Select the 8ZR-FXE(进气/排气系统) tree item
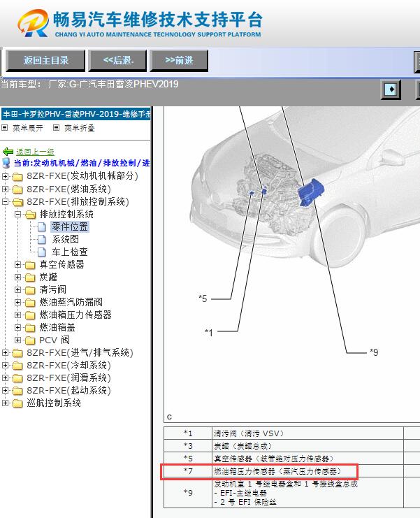Viewport: 420px width, 518px height. coord(80,352)
